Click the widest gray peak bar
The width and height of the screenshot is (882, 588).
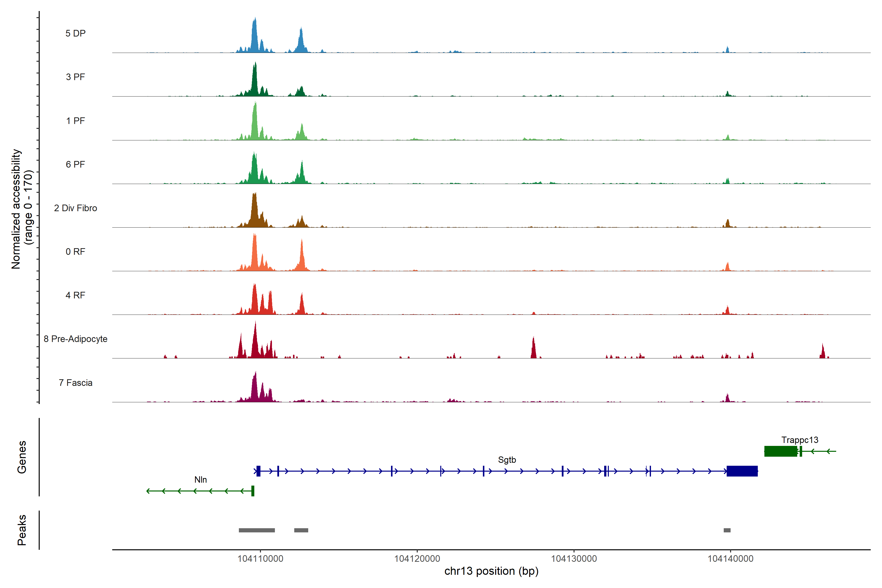click(257, 530)
